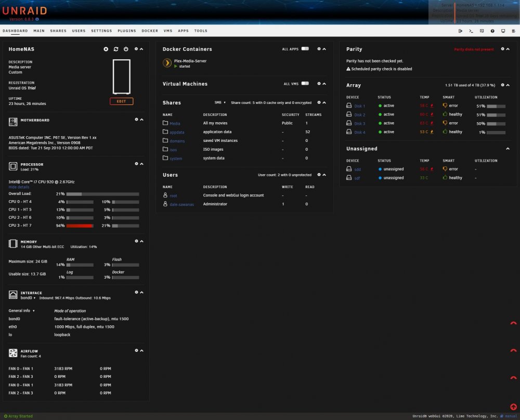Click the CPU 3 red load bar at 94%
This screenshot has height=420, width=520.
tap(80, 226)
